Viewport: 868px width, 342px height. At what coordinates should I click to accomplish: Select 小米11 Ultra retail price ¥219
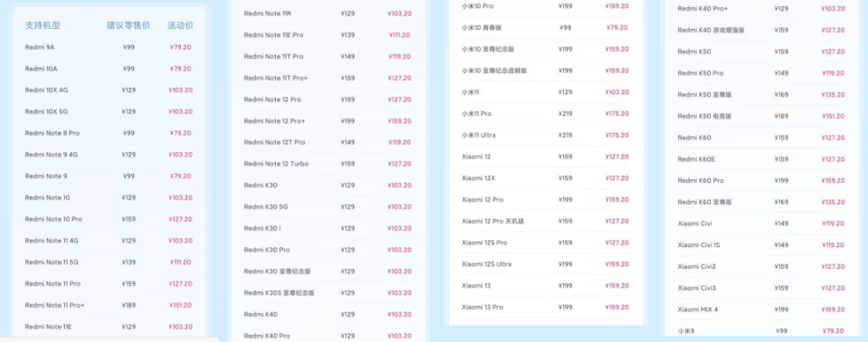pos(565,135)
